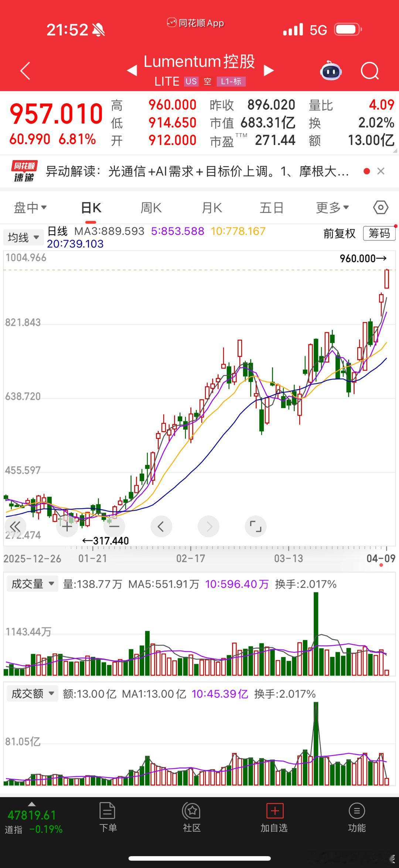This screenshot has width=399, height=868.
Task: Expand the 均线 indicator dropdown
Action: click(x=24, y=237)
